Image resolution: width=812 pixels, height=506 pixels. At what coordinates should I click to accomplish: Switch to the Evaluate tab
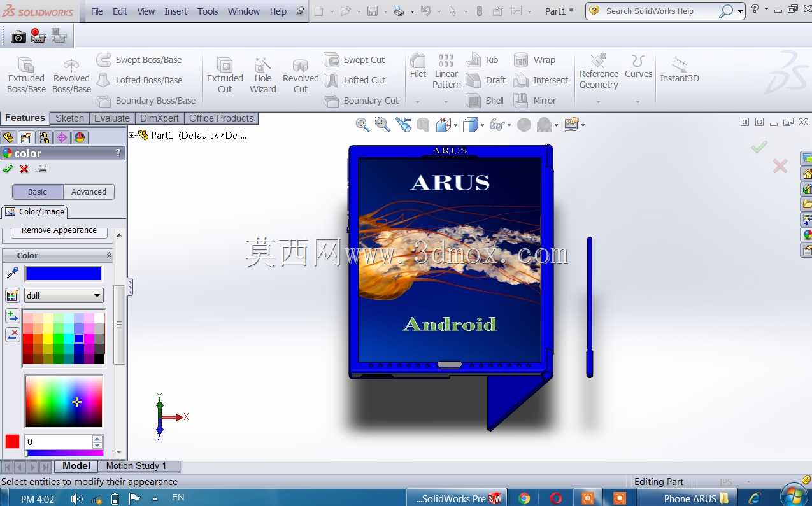click(x=112, y=118)
